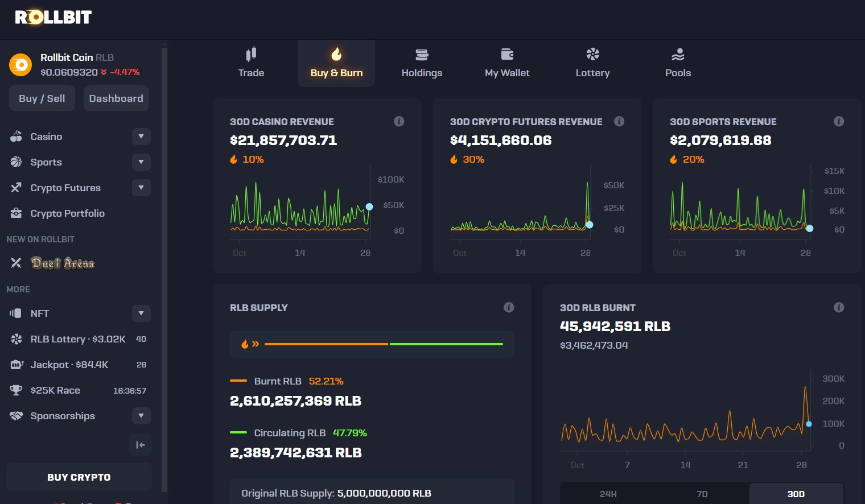Click the Sports revenue chart end marker
The height and width of the screenshot is (504, 865).
pos(810,228)
